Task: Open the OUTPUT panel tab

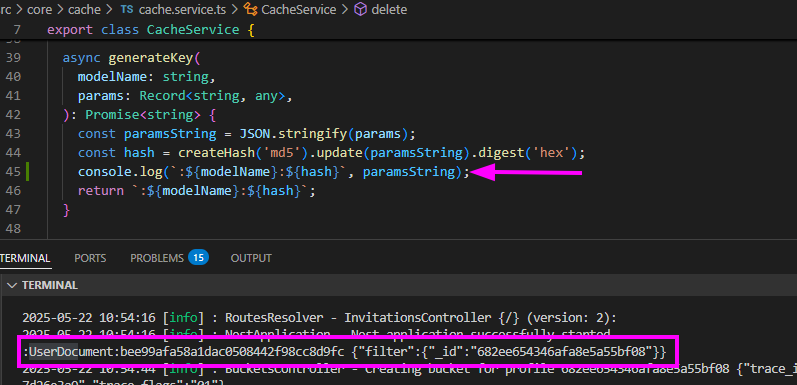Action: pyautogui.click(x=251, y=258)
